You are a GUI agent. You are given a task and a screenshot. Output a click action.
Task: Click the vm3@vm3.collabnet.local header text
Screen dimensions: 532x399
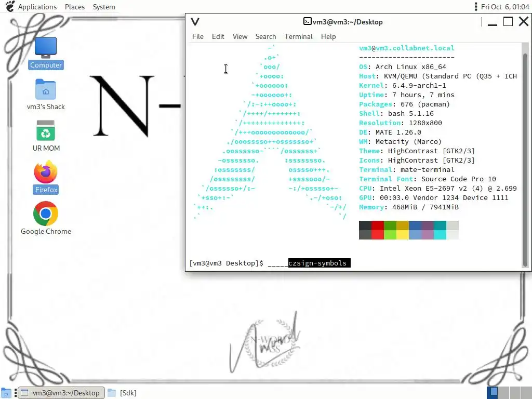(x=406, y=48)
